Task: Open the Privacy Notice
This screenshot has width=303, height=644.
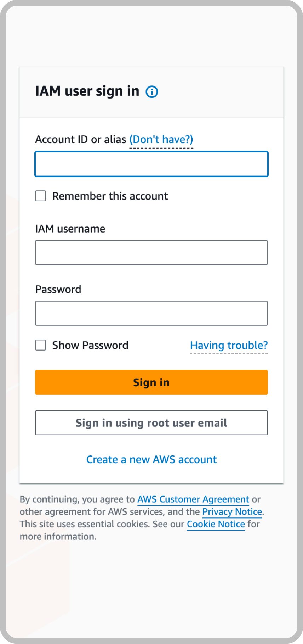Action: click(x=232, y=511)
